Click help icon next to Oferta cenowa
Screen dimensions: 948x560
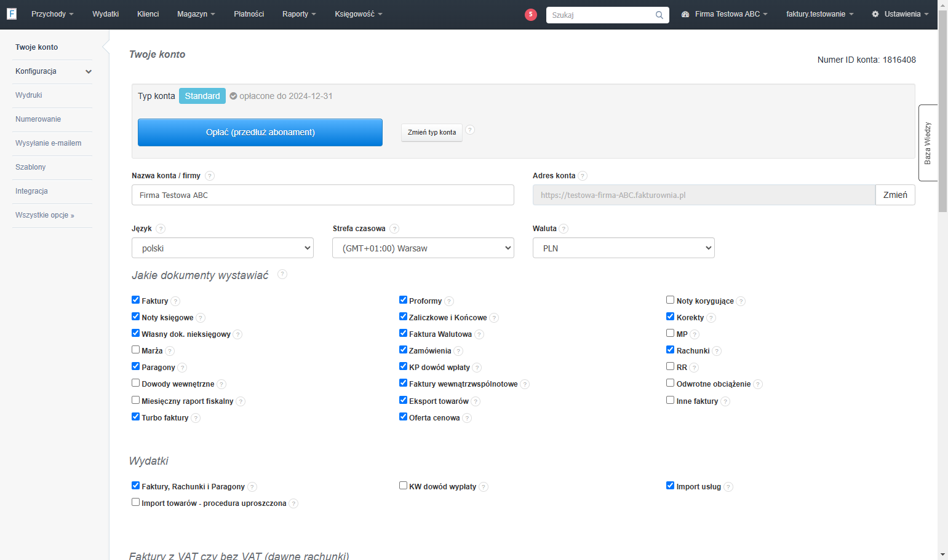pyautogui.click(x=467, y=418)
